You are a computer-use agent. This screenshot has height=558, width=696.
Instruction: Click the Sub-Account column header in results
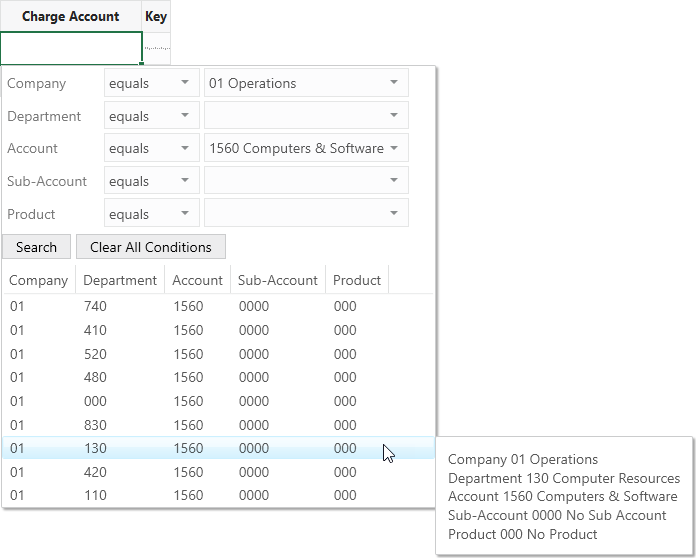click(x=278, y=280)
